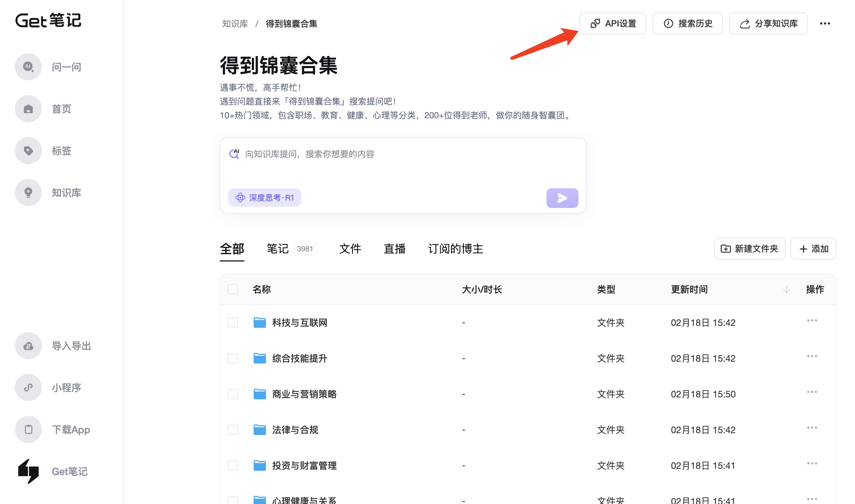855x504 pixels.
Task: Check the 法律与合规 row checkbox
Action: click(x=233, y=430)
